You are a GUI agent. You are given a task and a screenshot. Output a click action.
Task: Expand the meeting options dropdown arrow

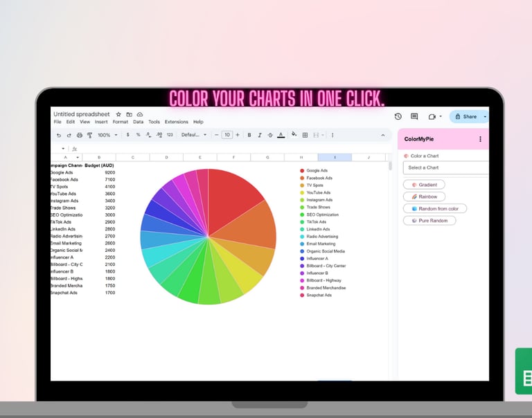pos(441,116)
